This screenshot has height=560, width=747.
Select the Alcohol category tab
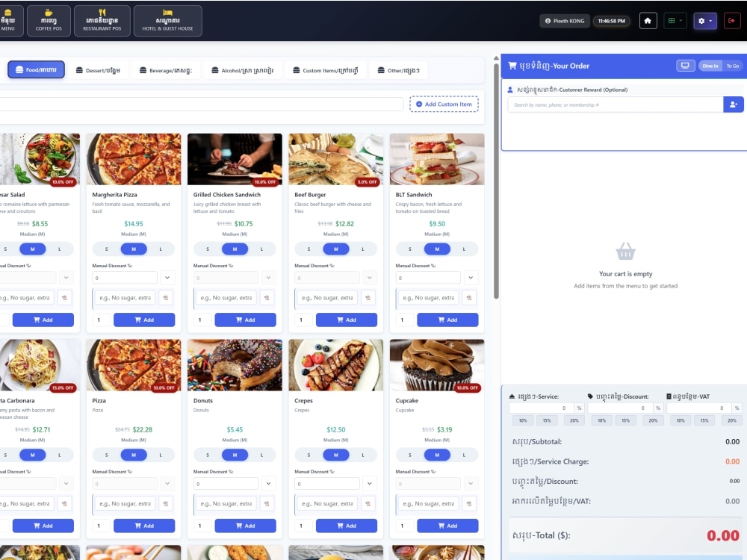[243, 70]
